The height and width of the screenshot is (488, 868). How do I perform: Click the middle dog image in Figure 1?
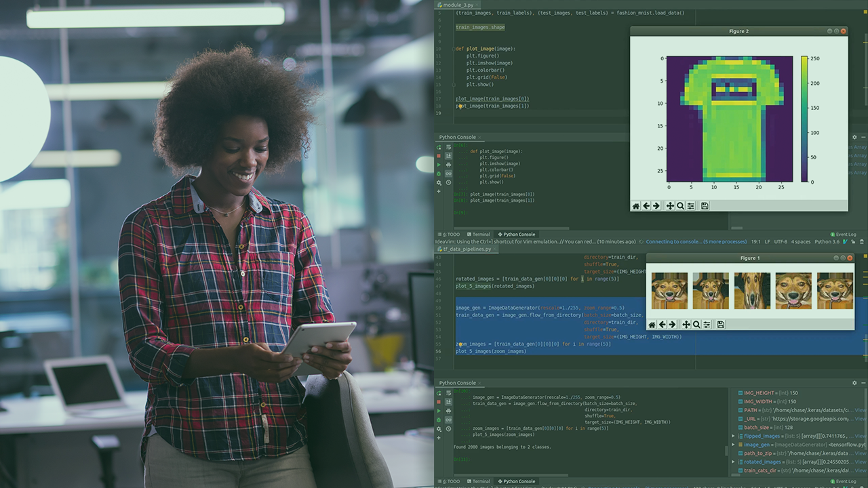(x=752, y=291)
